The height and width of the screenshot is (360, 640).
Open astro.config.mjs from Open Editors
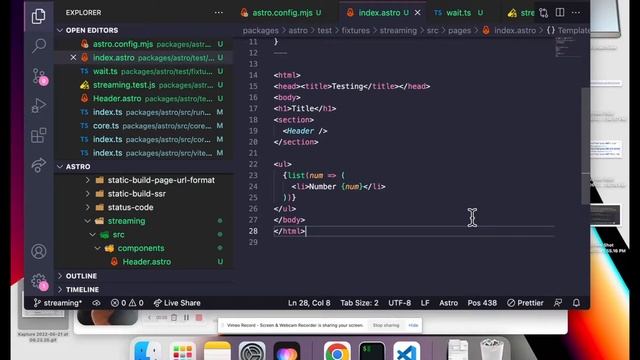coord(123,44)
